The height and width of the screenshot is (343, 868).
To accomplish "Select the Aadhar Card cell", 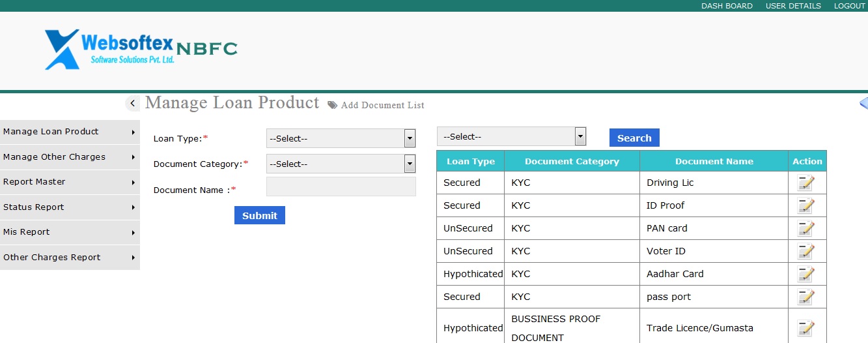I will (x=714, y=274).
